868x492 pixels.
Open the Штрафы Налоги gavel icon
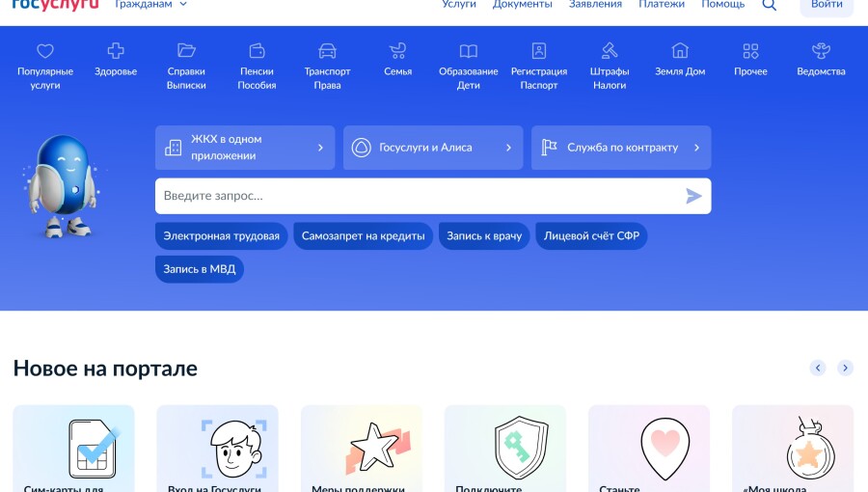610,51
